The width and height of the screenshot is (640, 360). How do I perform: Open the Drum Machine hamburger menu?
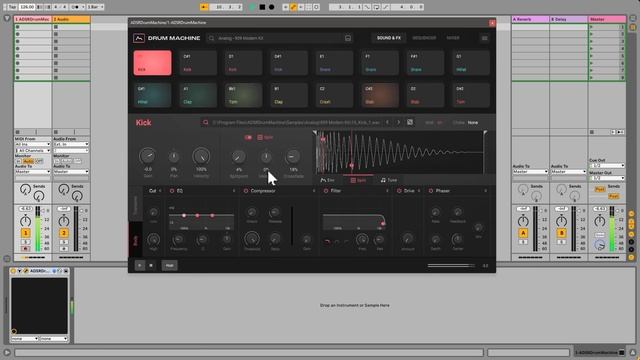[484, 38]
